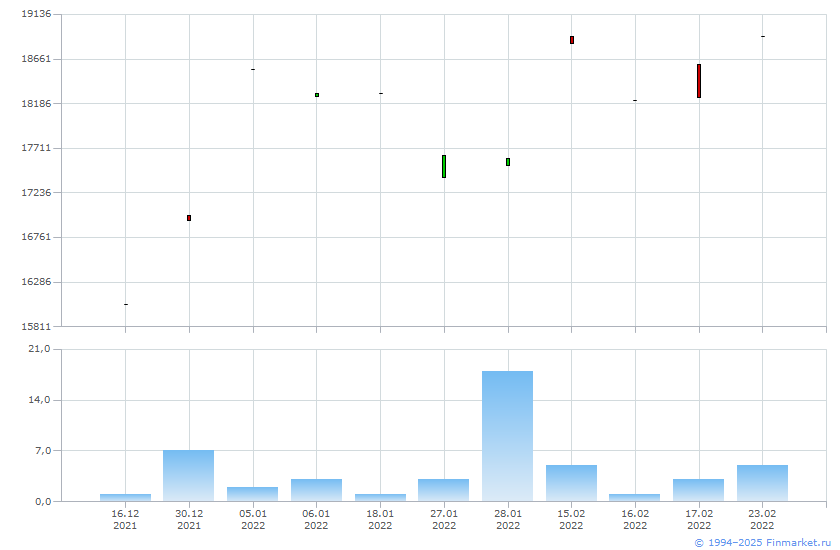The image size is (840, 550).
Task: Click the dash marker on 23.02
Action: [763, 36]
